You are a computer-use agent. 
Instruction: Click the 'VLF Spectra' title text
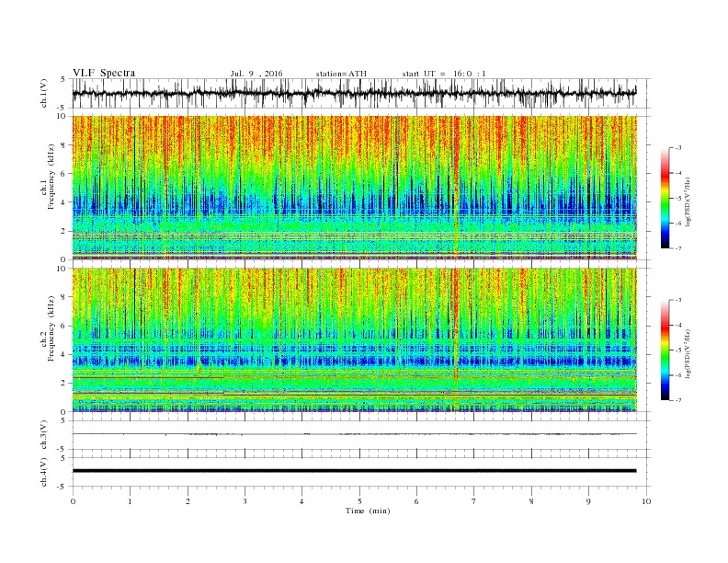coord(104,73)
